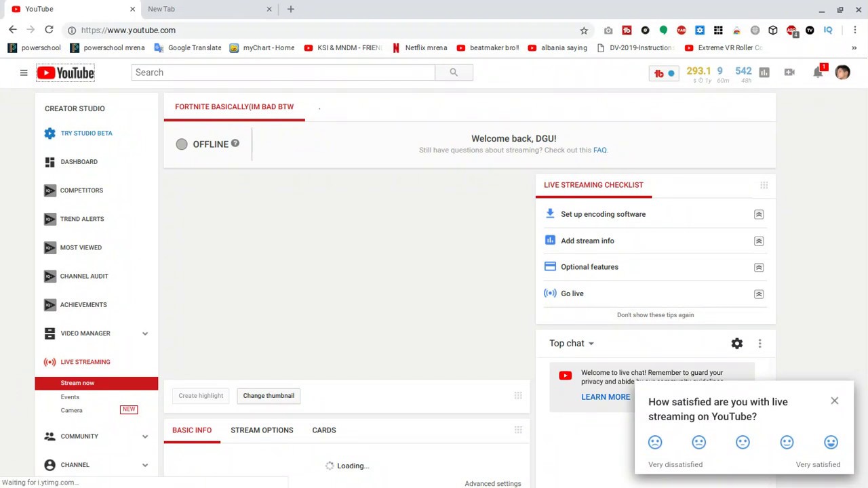Image resolution: width=868 pixels, height=488 pixels.
Task: Open the Chrome extensions puzzle box icon
Action: click(x=773, y=30)
